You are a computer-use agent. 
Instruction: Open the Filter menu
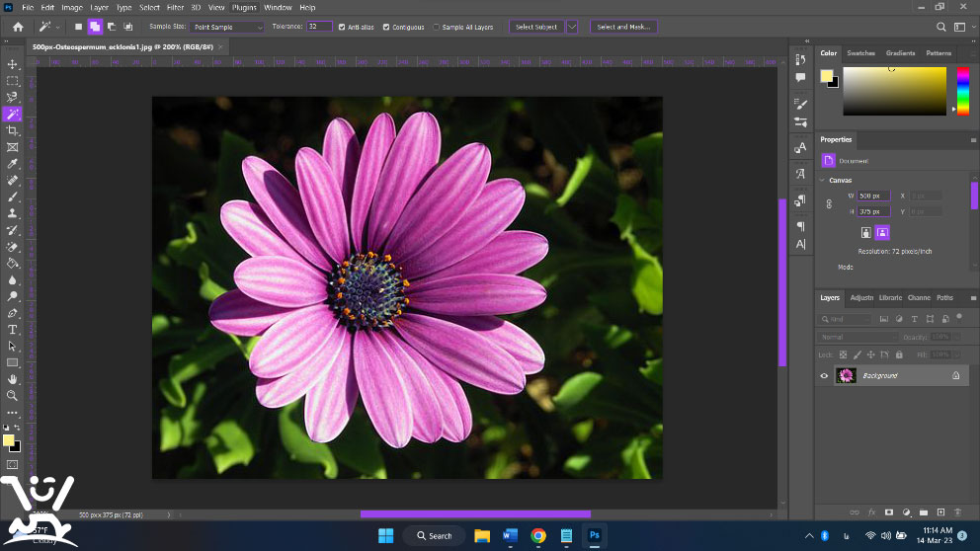pyautogui.click(x=175, y=8)
